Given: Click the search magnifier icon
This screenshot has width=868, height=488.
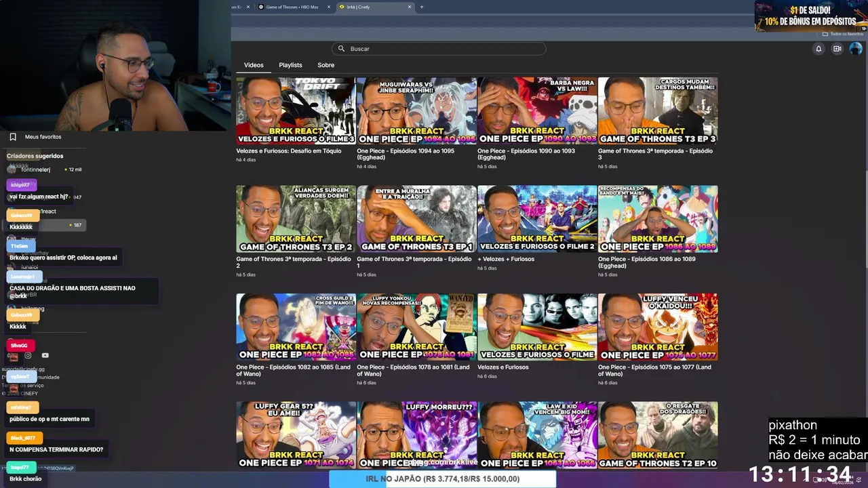Looking at the screenshot, I should (x=342, y=49).
